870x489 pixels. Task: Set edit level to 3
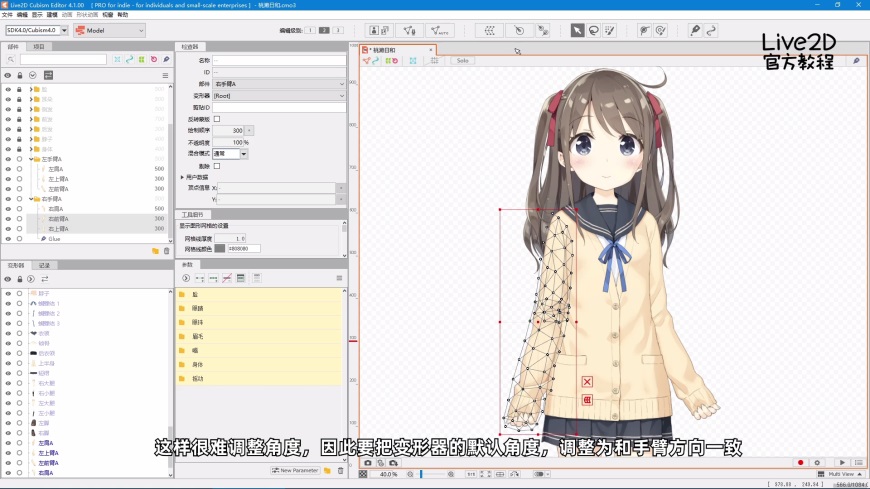coord(337,30)
